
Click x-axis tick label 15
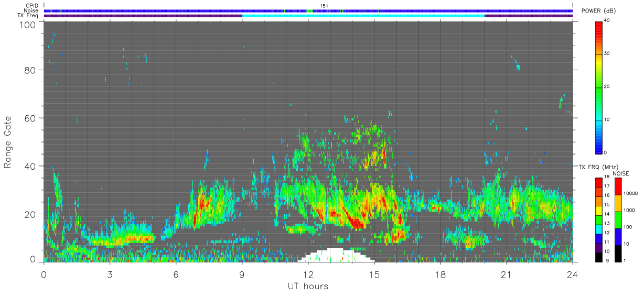374,274
